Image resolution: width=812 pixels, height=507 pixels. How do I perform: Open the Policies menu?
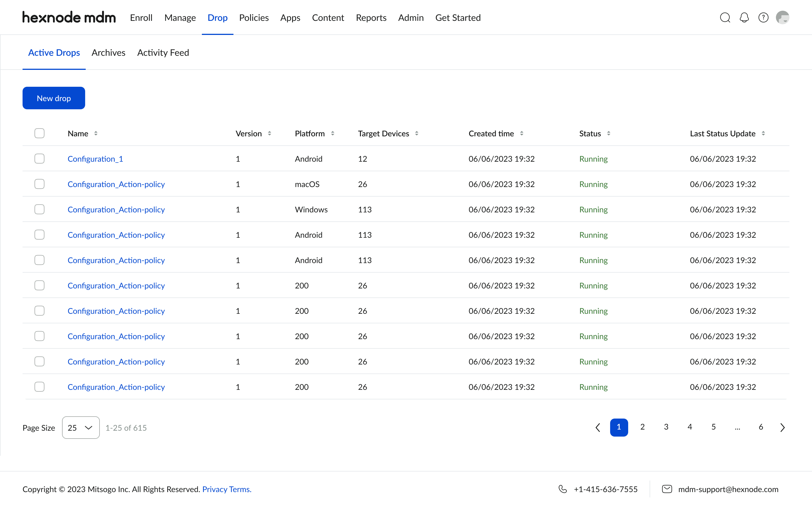(x=254, y=17)
